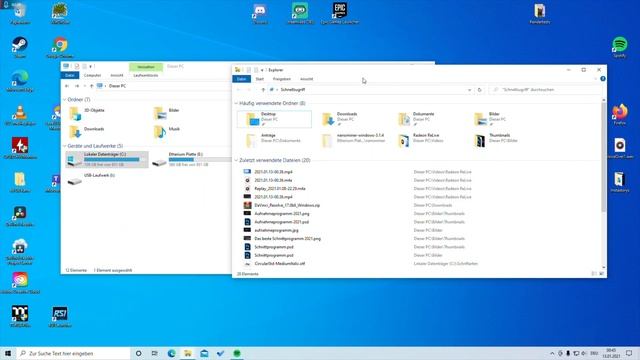This screenshot has width=640, height=360.
Task: Collapse Häufig verwendete Ordner group
Action: (x=236, y=104)
